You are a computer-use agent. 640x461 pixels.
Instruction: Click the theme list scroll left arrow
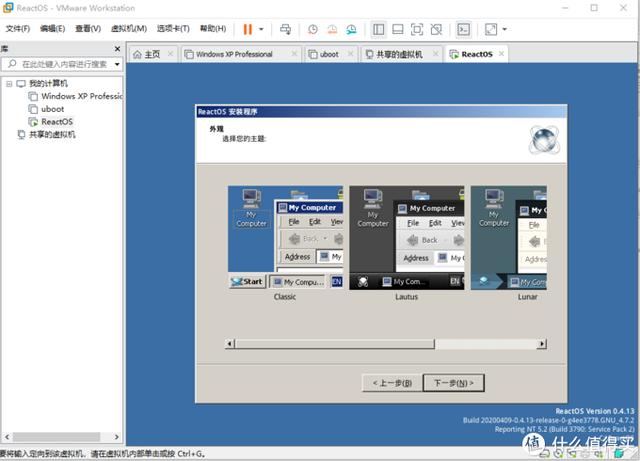(x=230, y=344)
